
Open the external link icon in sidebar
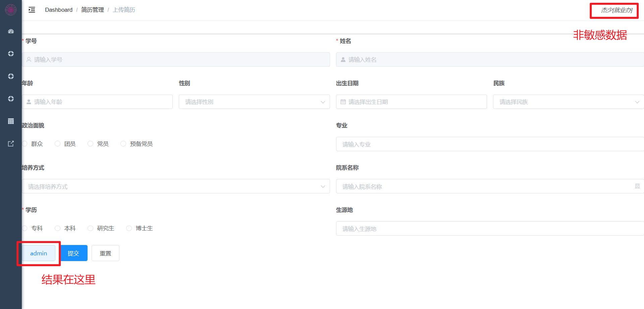[x=11, y=144]
